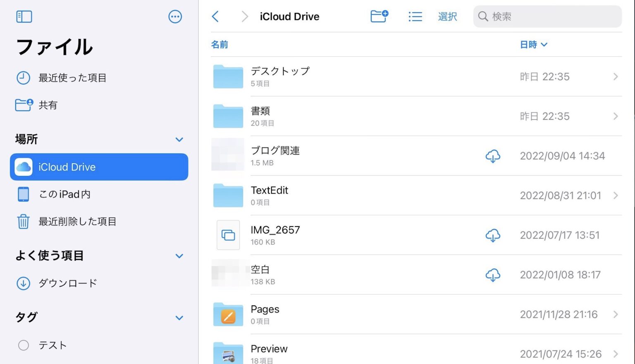Open the デスクトップ folder icon
This screenshot has height=364, width=635.
(x=228, y=76)
